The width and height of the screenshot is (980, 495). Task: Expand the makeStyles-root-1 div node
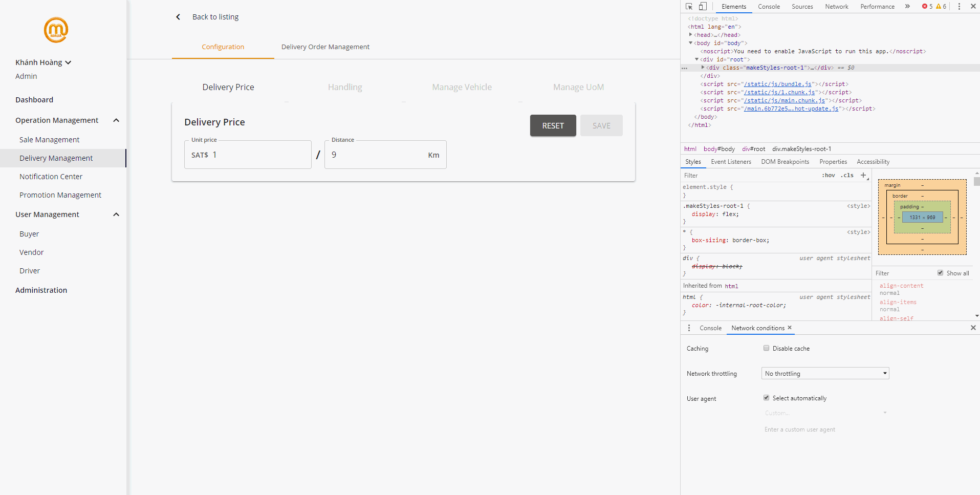pyautogui.click(x=703, y=68)
